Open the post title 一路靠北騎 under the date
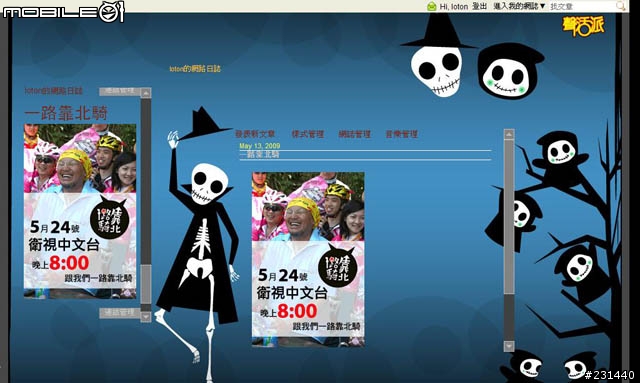This screenshot has width=640, height=383. click(x=260, y=154)
